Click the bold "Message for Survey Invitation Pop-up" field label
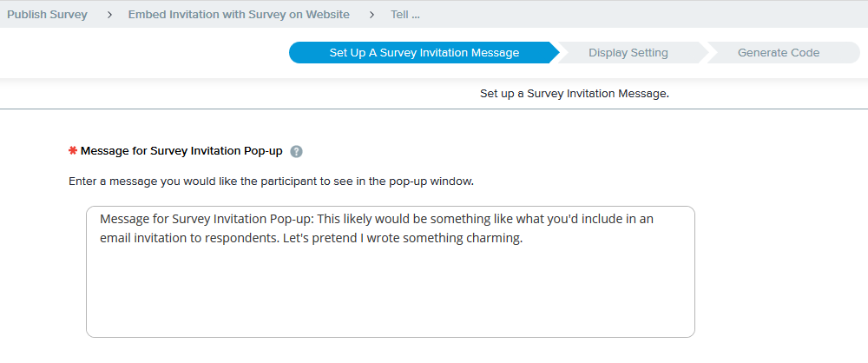The image size is (868, 363). point(181,151)
